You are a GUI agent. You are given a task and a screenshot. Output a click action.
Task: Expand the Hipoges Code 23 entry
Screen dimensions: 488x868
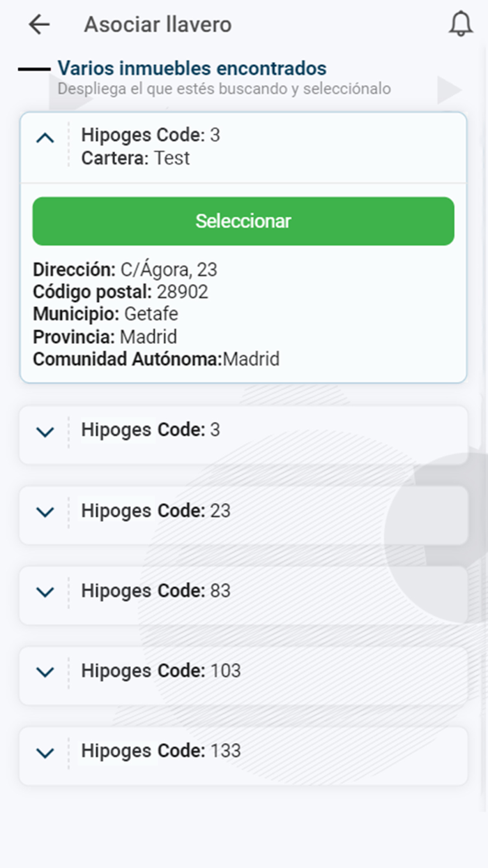click(x=45, y=513)
